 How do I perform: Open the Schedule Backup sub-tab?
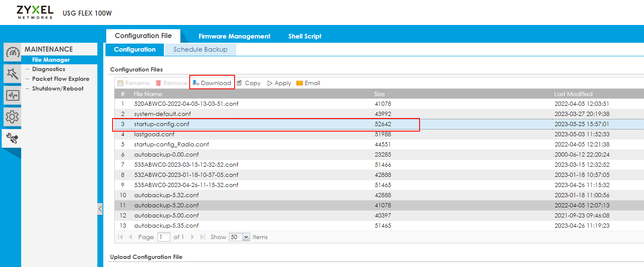(200, 50)
